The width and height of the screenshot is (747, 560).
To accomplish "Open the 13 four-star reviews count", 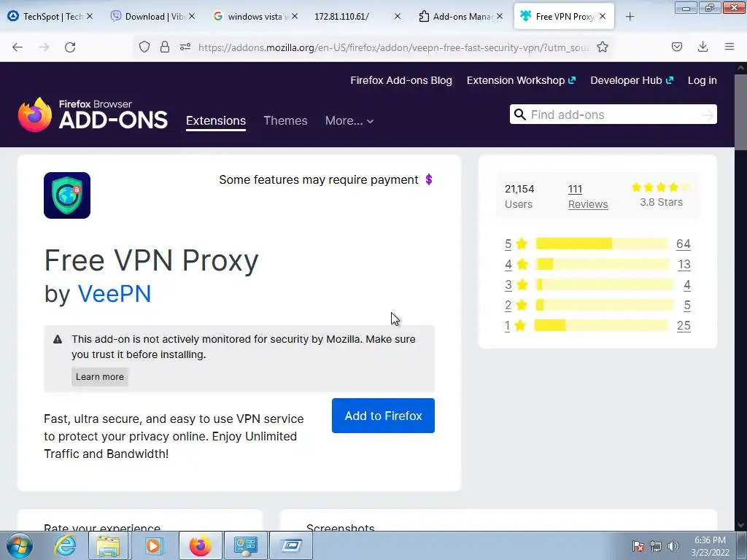I will pyautogui.click(x=684, y=264).
